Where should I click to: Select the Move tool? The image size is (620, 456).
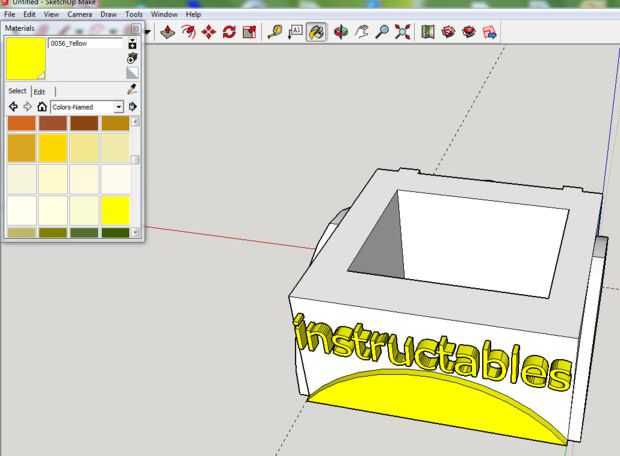coord(209,32)
